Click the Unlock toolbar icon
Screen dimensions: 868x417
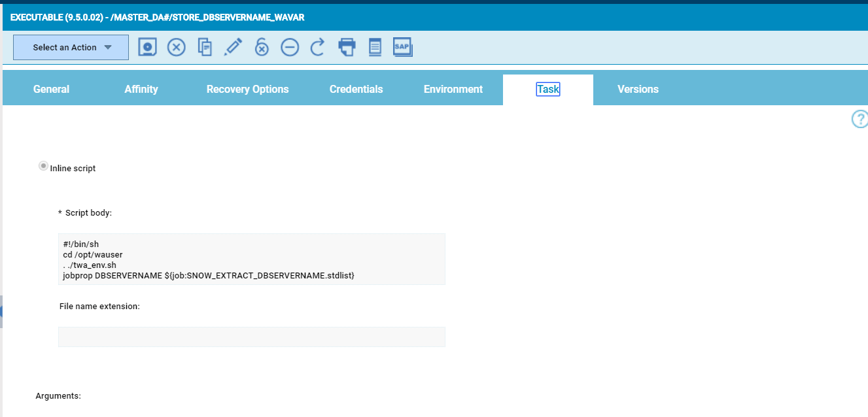[x=262, y=46]
